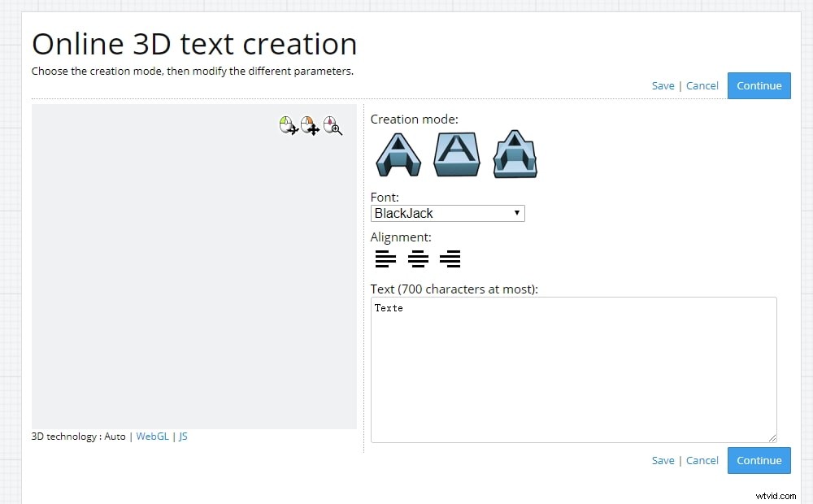Click the bottom Continue button
Viewport: 813px width, 504px height.
[759, 460]
